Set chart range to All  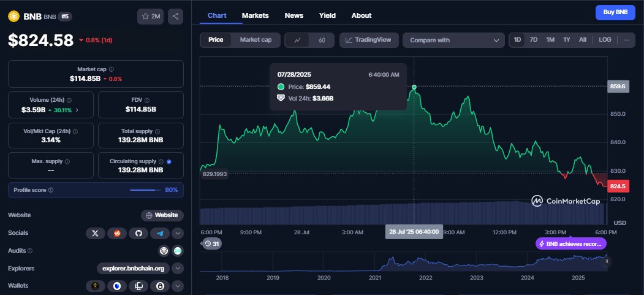[x=582, y=40]
